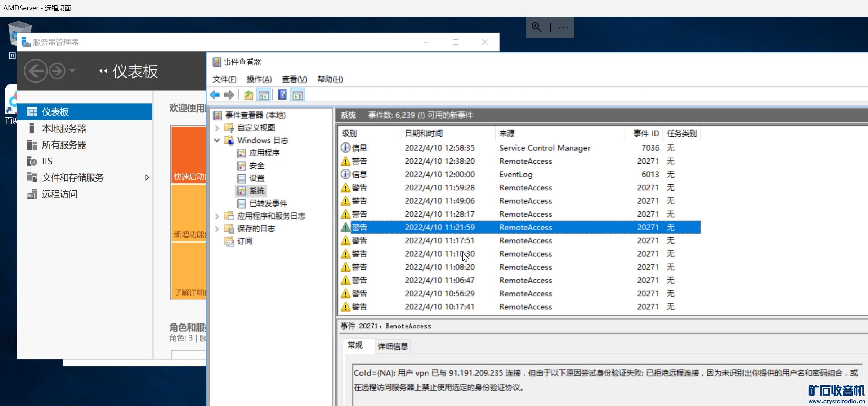Click the Forward arrow in Event Viewer toolbar
The height and width of the screenshot is (406, 868).
click(x=229, y=95)
